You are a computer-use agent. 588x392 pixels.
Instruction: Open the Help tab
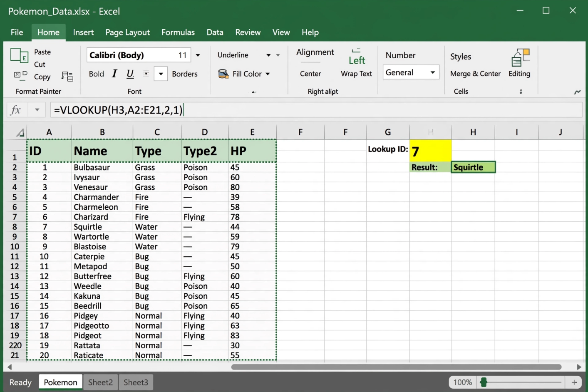pyautogui.click(x=310, y=32)
